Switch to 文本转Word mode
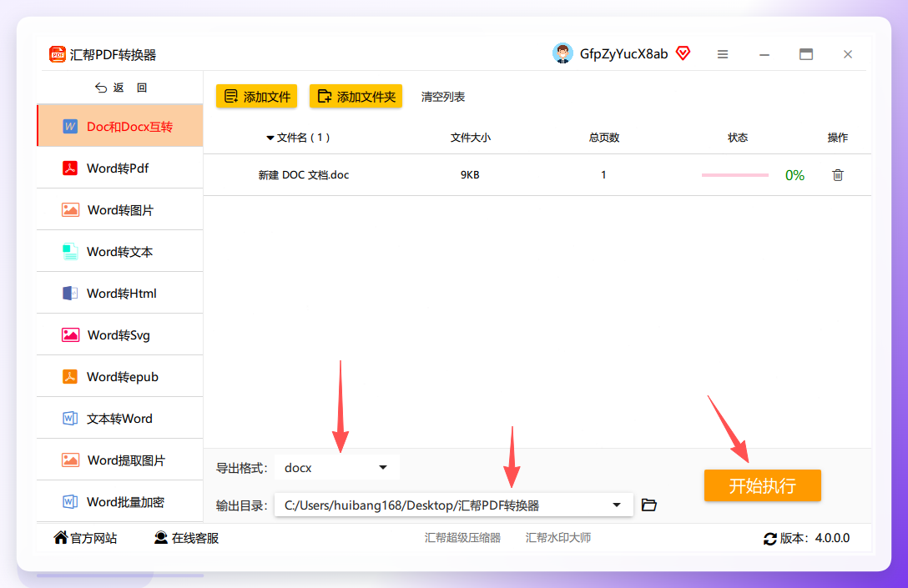This screenshot has height=588, width=908. (120, 418)
